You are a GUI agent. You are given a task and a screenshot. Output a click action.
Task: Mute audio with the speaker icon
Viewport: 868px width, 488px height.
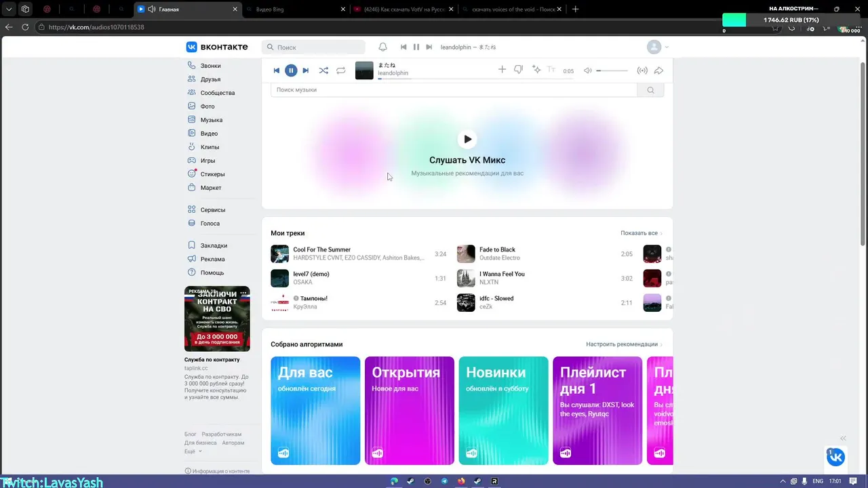click(588, 70)
